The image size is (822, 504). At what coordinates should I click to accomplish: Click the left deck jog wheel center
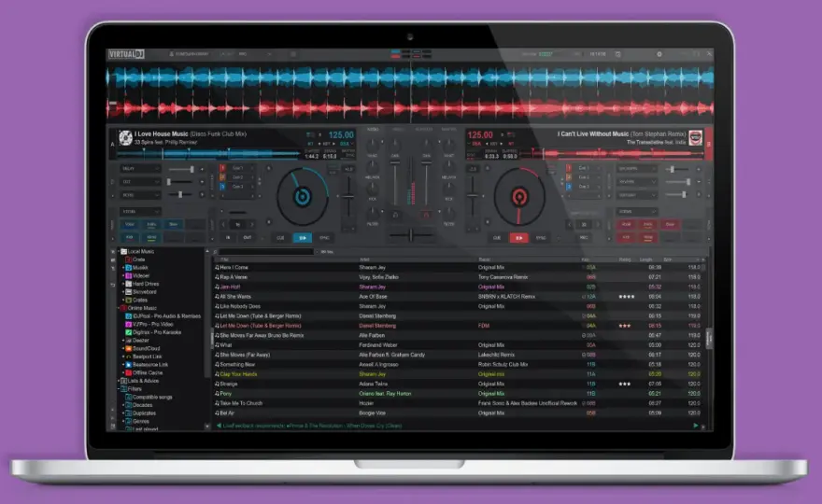click(302, 197)
